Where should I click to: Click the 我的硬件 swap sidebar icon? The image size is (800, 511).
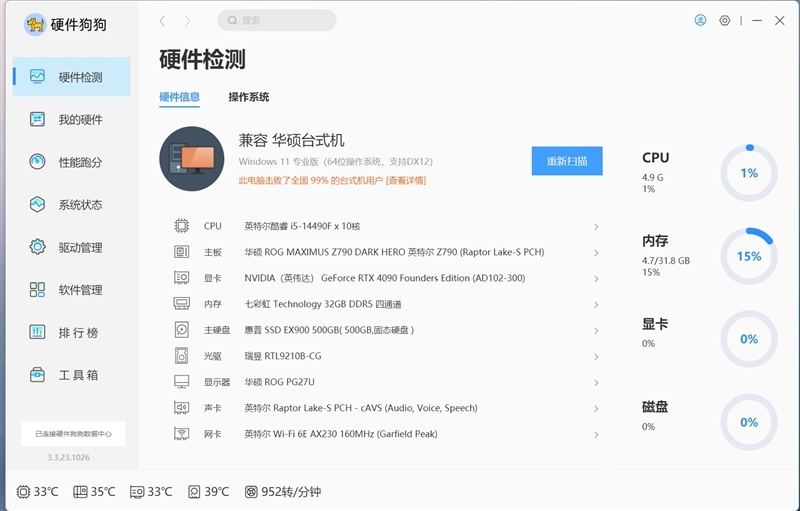tap(37, 119)
